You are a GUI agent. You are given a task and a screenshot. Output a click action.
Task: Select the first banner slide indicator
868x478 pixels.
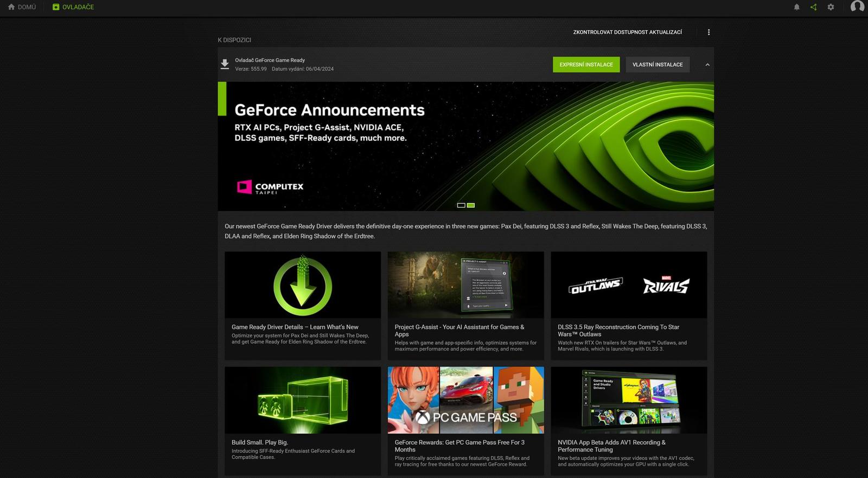(x=461, y=205)
